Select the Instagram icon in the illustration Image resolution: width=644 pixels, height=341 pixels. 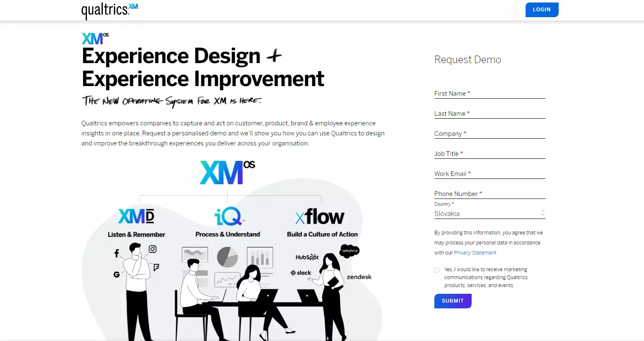pyautogui.click(x=152, y=249)
